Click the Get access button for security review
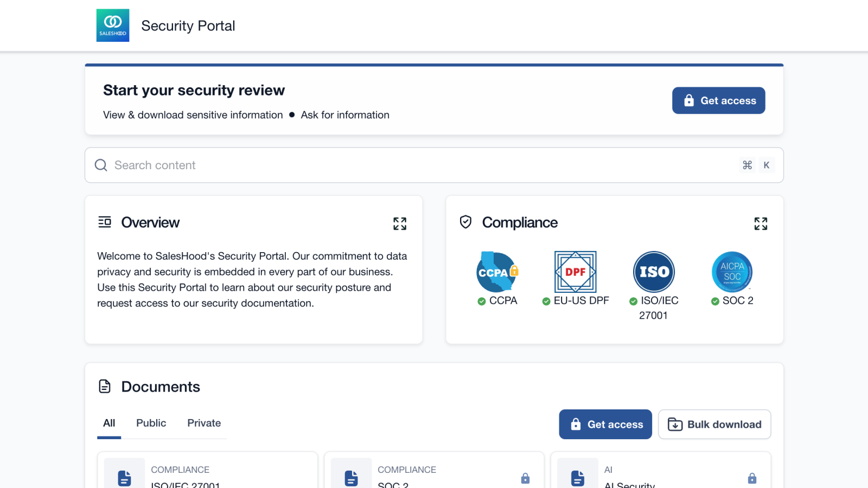Viewport: 868px width, 488px height. [718, 100]
